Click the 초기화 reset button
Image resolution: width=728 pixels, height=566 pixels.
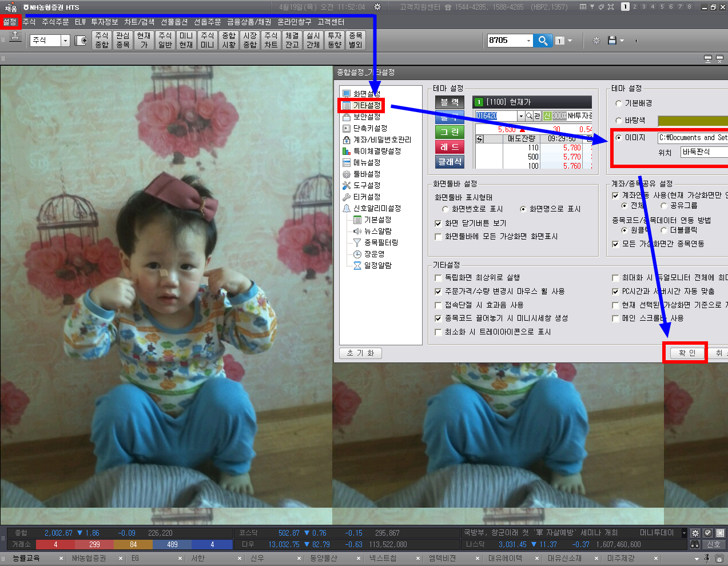pyautogui.click(x=360, y=353)
